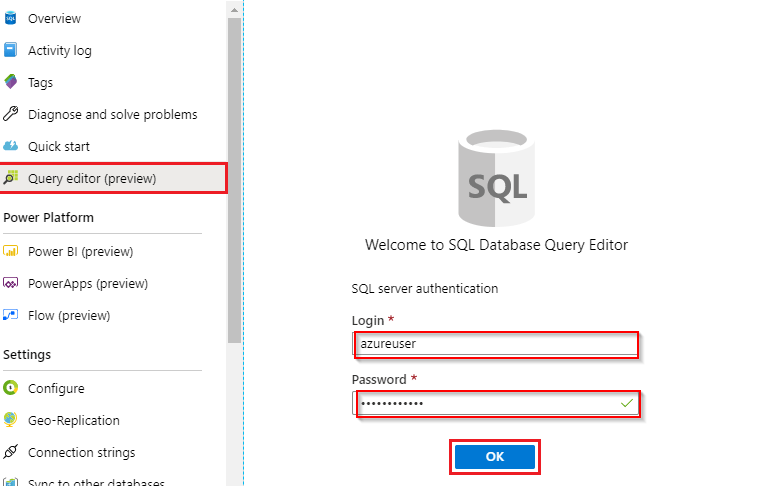
Task: Click the Power BI chart icon
Action: 10,251
